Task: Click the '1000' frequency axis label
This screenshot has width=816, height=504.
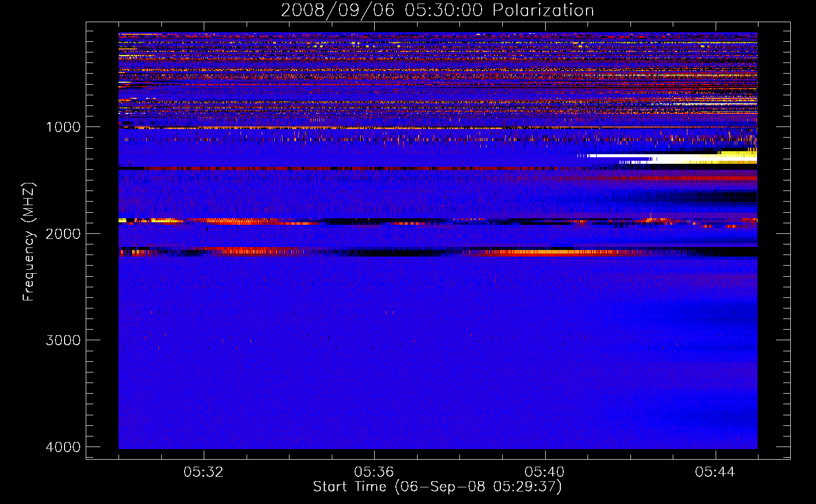Action: click(x=63, y=127)
